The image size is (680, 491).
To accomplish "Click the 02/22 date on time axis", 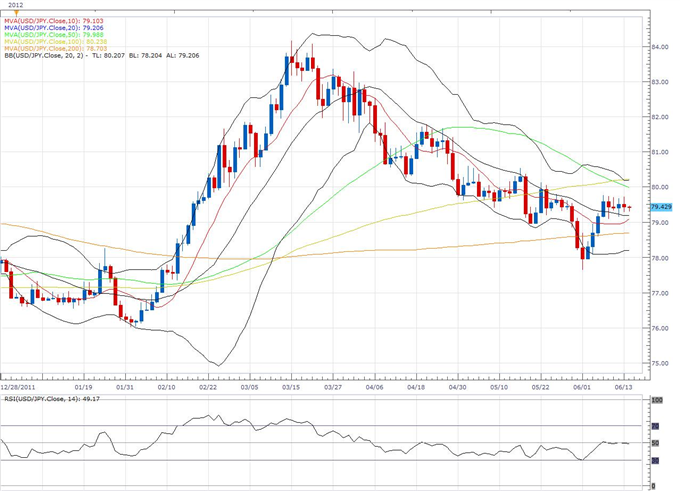I will 209,384.
